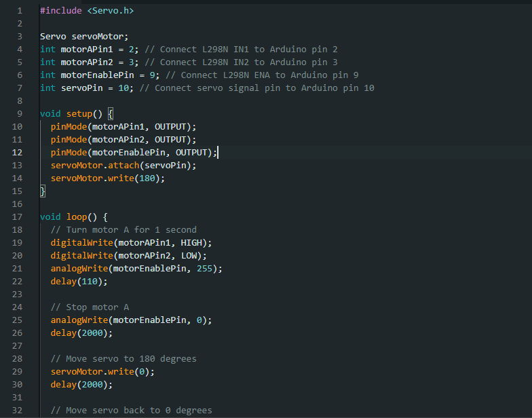Click the 'Turn motor A for 1 second' comment
The width and height of the screenshot is (532, 418).
click(123, 230)
